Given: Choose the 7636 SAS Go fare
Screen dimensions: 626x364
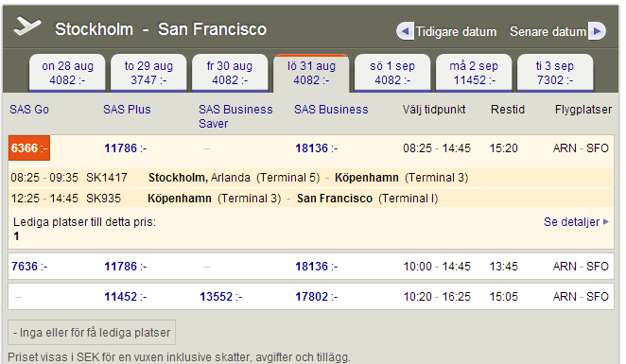Looking at the screenshot, I should (29, 267).
